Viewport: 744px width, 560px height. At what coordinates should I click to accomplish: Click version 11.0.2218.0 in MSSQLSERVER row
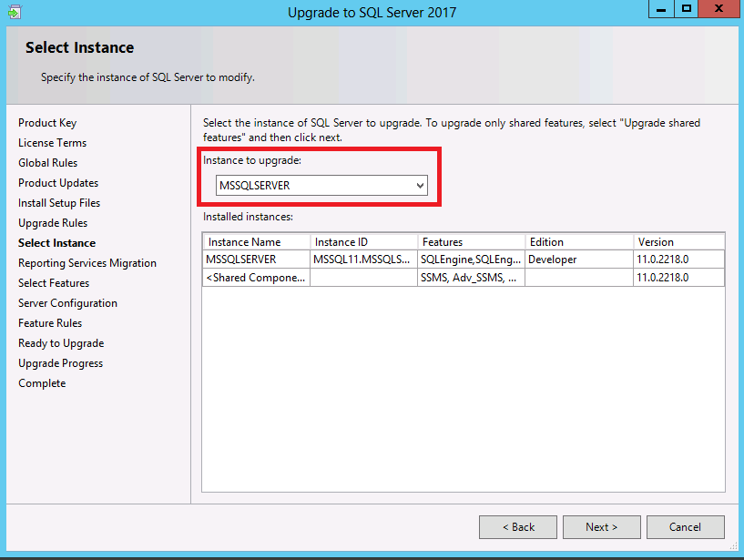pos(679,260)
